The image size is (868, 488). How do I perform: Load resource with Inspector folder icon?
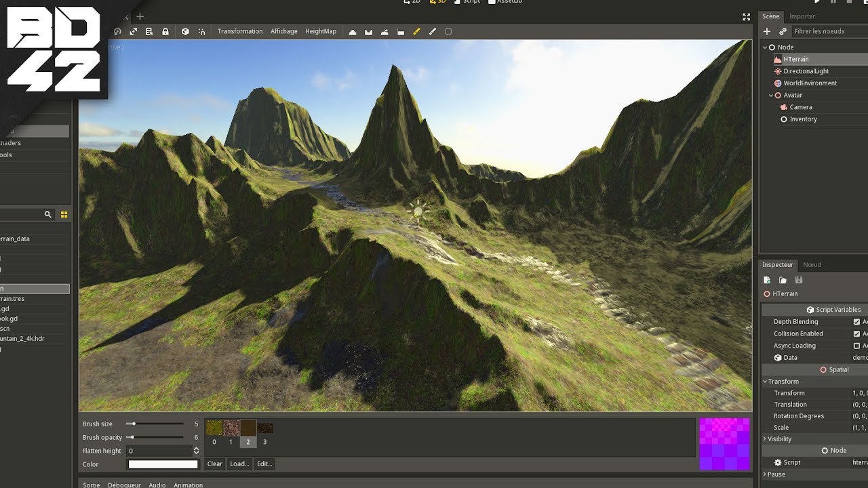783,280
